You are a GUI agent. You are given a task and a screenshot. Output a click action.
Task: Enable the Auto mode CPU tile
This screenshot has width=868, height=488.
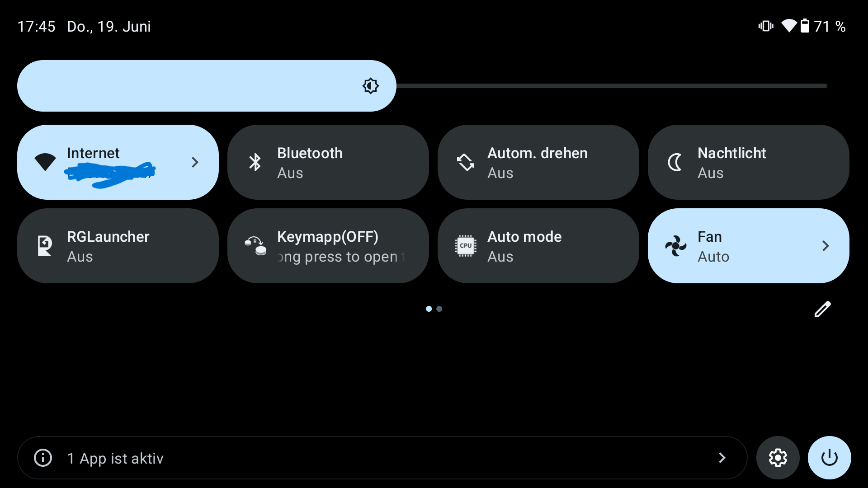pyautogui.click(x=538, y=246)
